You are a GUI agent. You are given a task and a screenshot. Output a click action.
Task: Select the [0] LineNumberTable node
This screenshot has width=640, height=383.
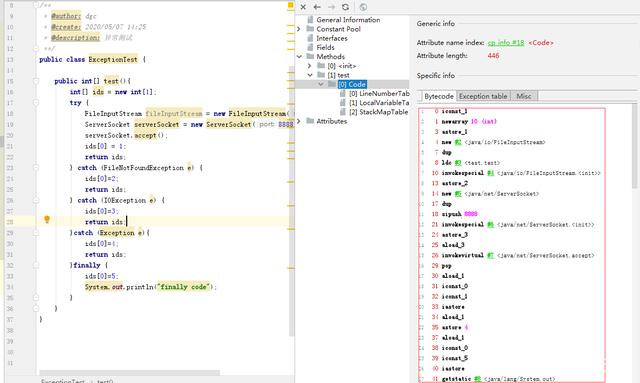[379, 94]
